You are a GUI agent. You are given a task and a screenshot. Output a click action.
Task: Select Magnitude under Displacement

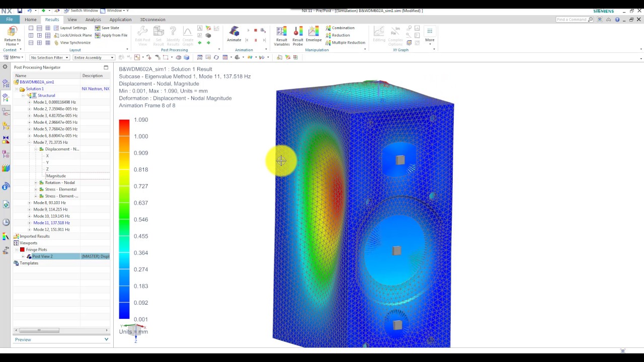click(x=56, y=176)
